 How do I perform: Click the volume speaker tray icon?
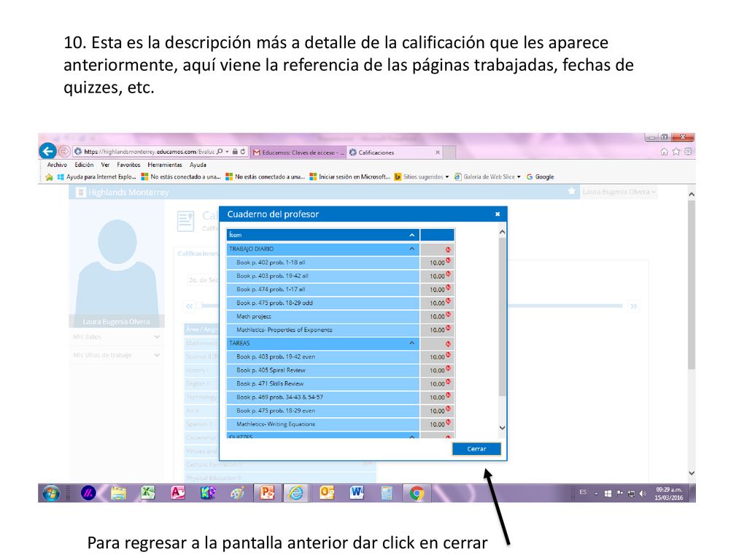coord(643,494)
